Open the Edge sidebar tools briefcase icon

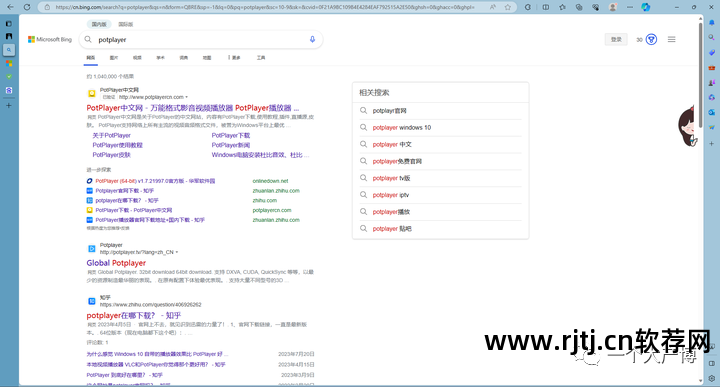[712, 67]
